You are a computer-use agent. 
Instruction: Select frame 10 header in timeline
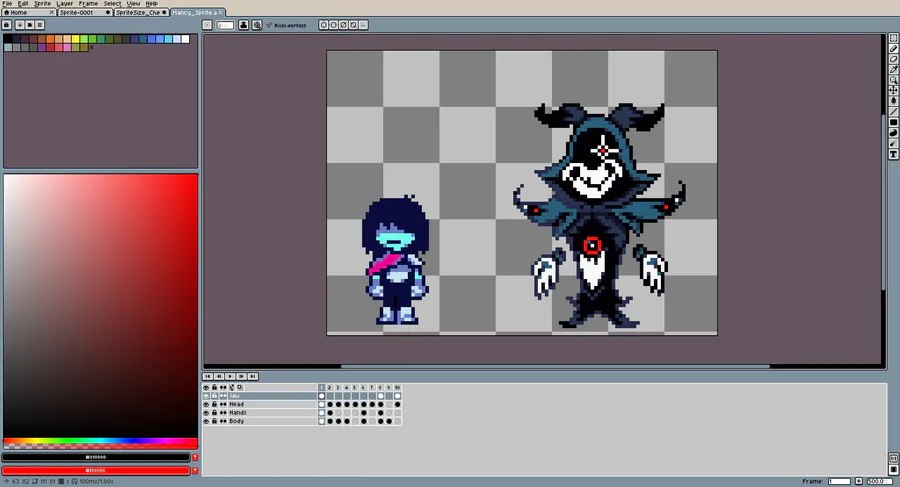(397, 388)
